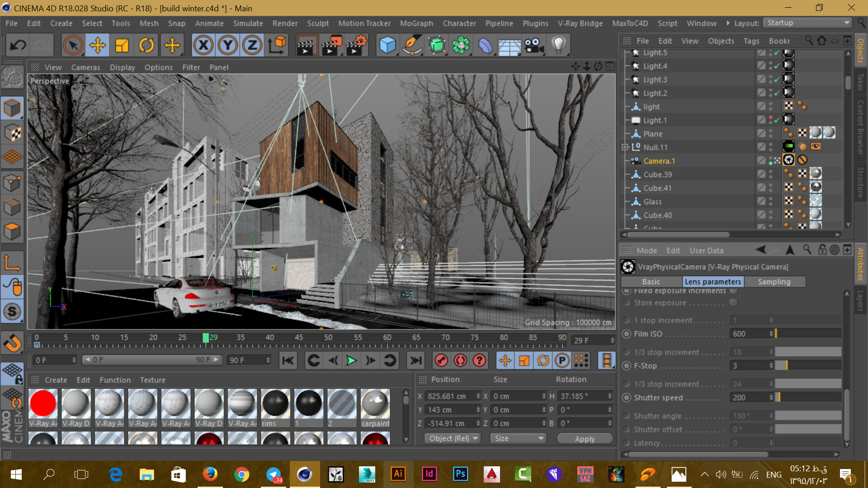Click the Record Active Objects keyframe button
The height and width of the screenshot is (488, 868).
(x=441, y=361)
